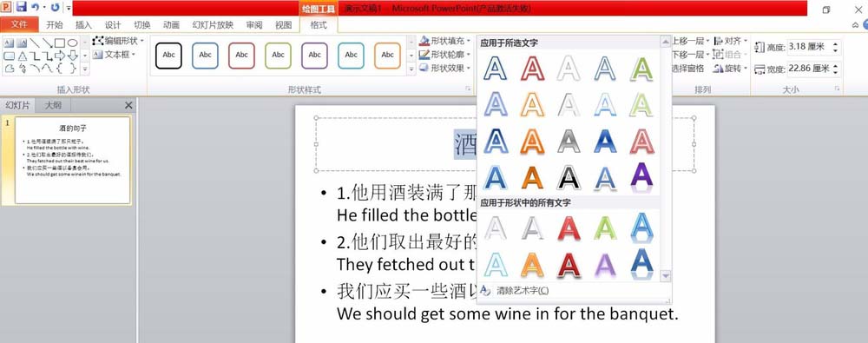Screen dimensions: 868x343
Task: Repeat the last action
Action: 55,7
